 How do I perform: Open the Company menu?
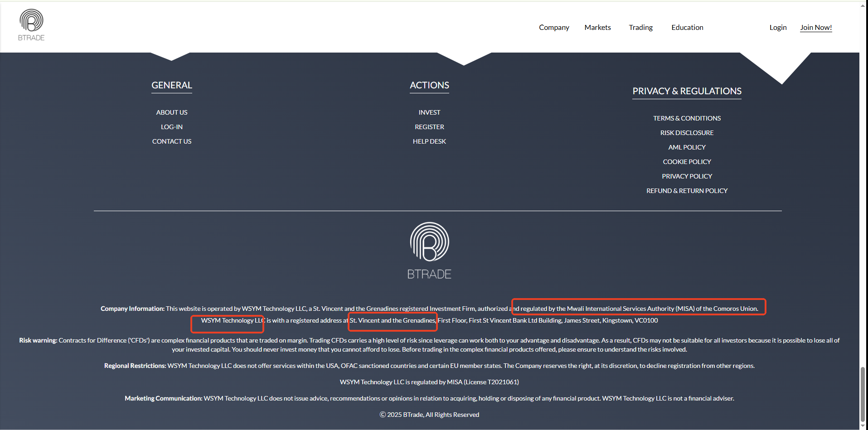pos(554,28)
